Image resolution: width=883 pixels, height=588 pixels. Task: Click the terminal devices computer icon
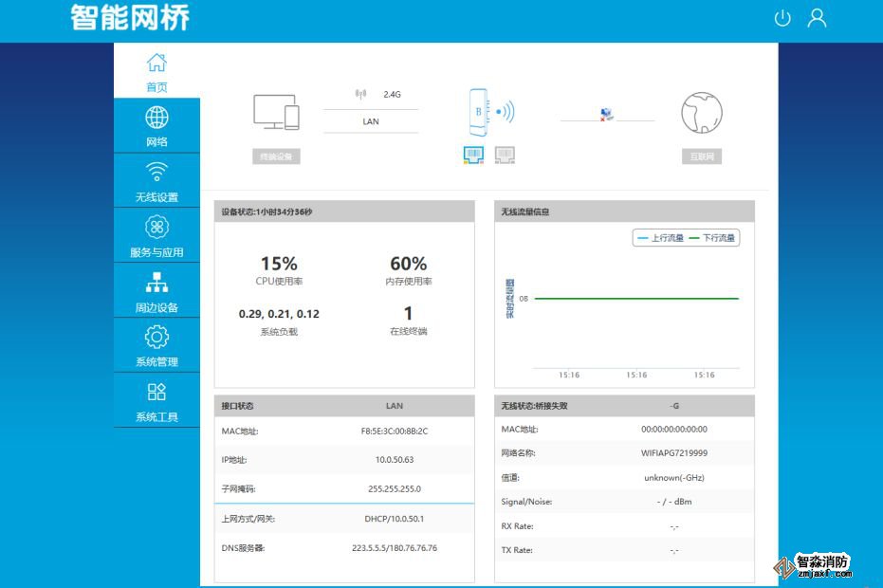[x=276, y=113]
